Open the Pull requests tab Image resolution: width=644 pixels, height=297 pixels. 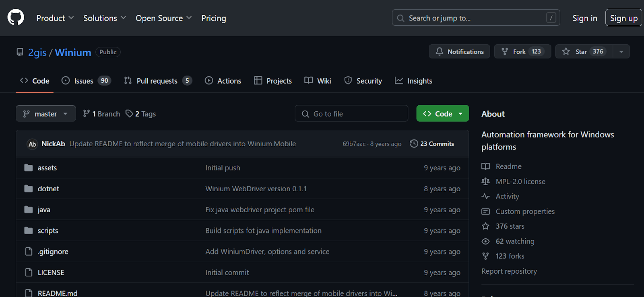[157, 81]
